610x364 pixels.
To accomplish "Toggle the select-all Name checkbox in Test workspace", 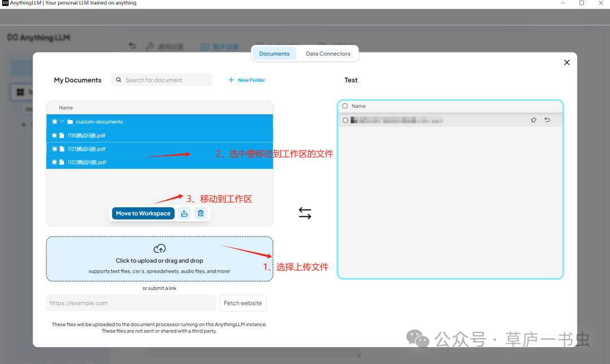I will pyautogui.click(x=345, y=106).
